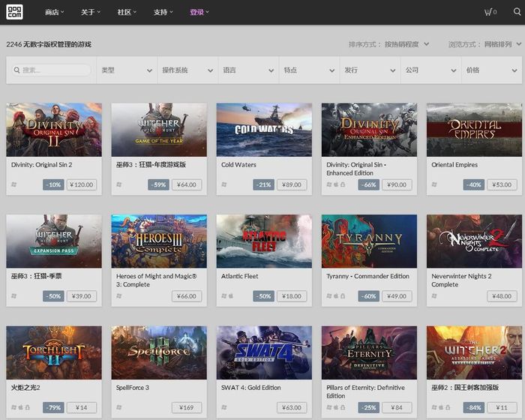Open the Torchlight II cover image
The image size is (525, 420).
[54, 352]
